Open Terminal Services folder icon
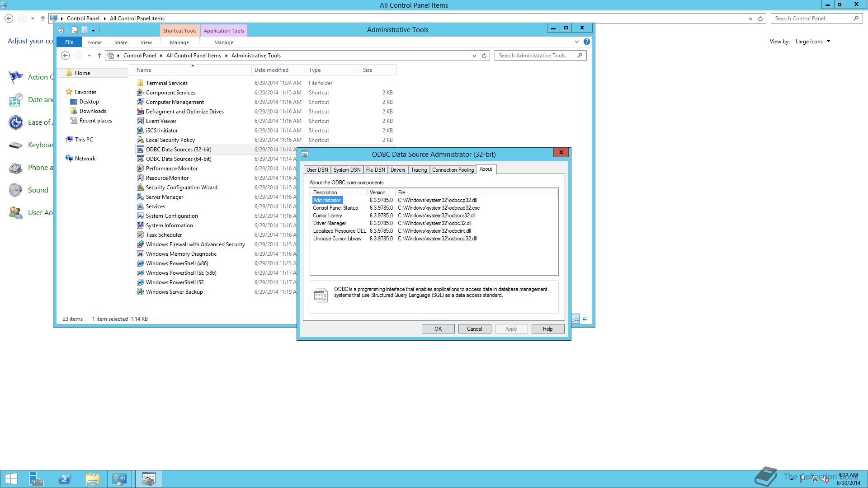The image size is (868, 488). point(140,83)
